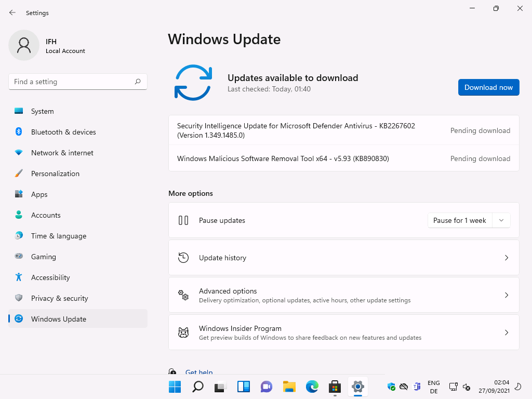The width and height of the screenshot is (532, 399).
Task: Open taskbar Search
Action: point(197,387)
